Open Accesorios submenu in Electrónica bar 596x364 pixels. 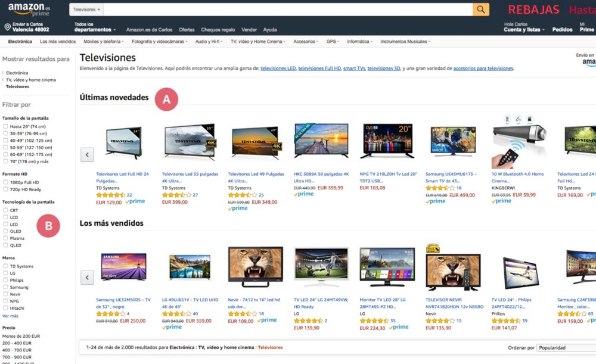[306, 42]
